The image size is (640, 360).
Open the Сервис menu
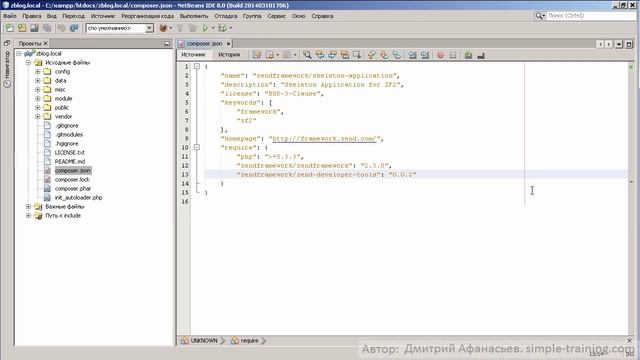(x=276, y=16)
